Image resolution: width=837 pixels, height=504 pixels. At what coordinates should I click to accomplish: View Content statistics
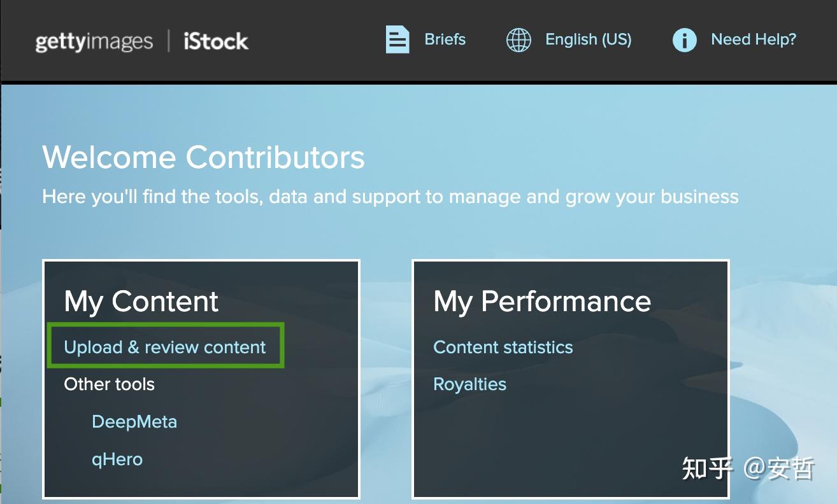(503, 347)
